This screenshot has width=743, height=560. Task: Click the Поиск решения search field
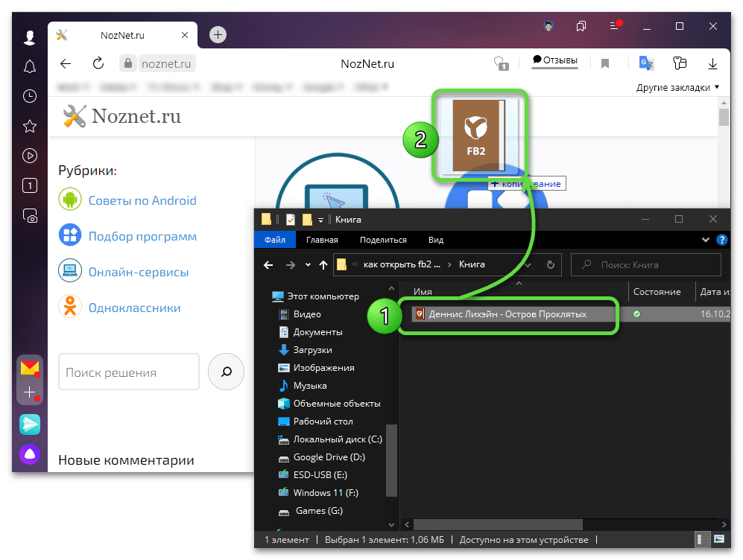pyautogui.click(x=128, y=372)
